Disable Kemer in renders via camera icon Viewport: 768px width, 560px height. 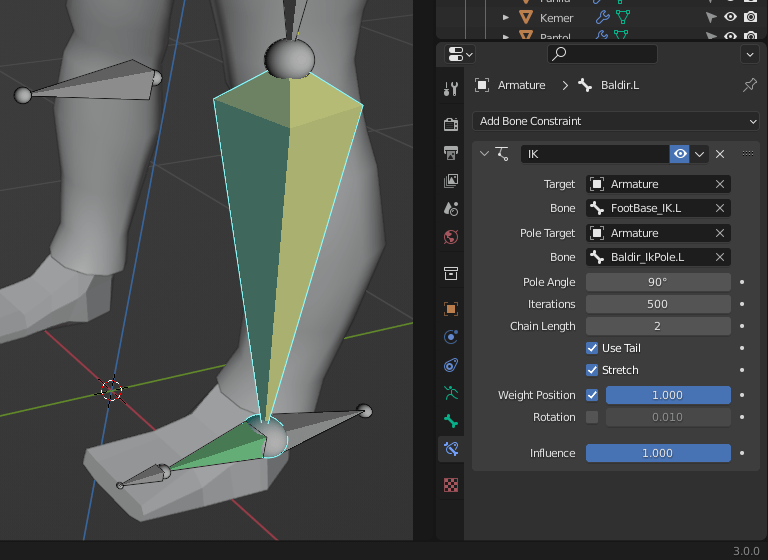(750, 17)
